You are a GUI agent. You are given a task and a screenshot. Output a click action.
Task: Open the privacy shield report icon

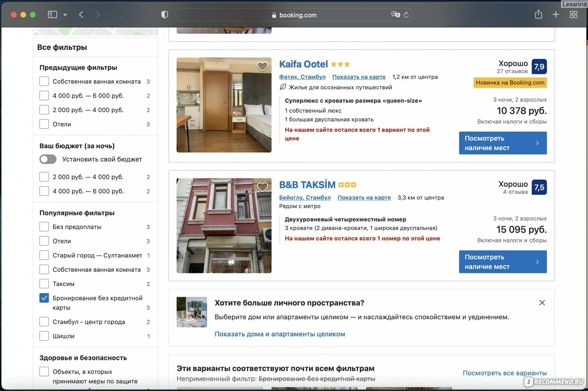[x=164, y=15]
